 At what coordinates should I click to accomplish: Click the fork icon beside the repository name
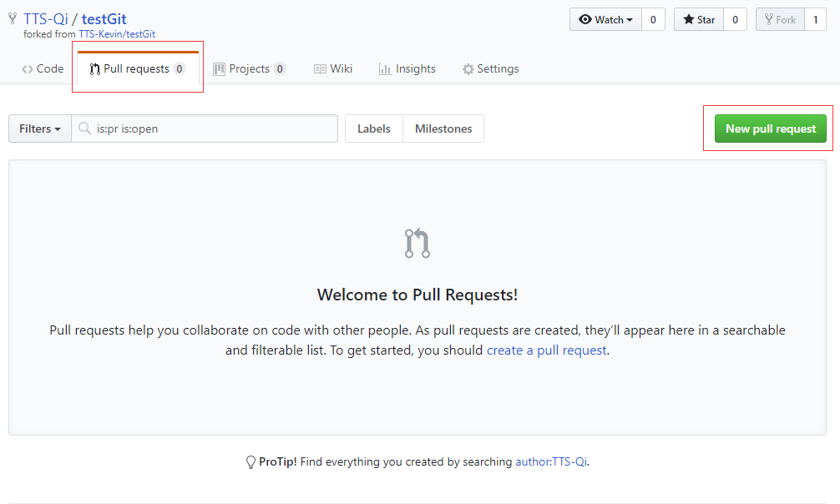point(13,18)
